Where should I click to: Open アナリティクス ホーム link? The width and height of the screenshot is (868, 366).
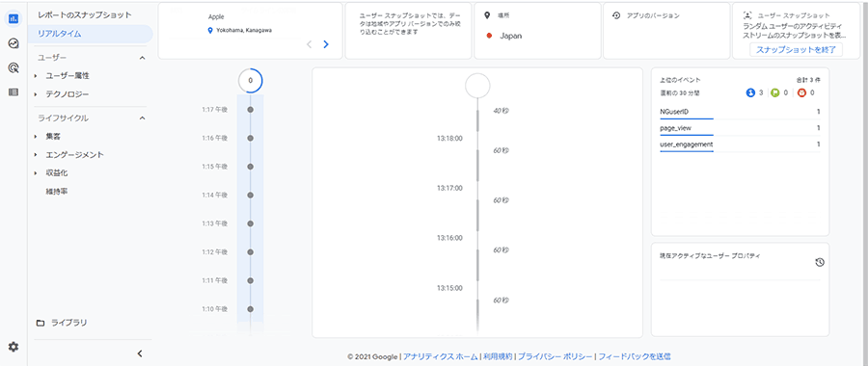(441, 356)
